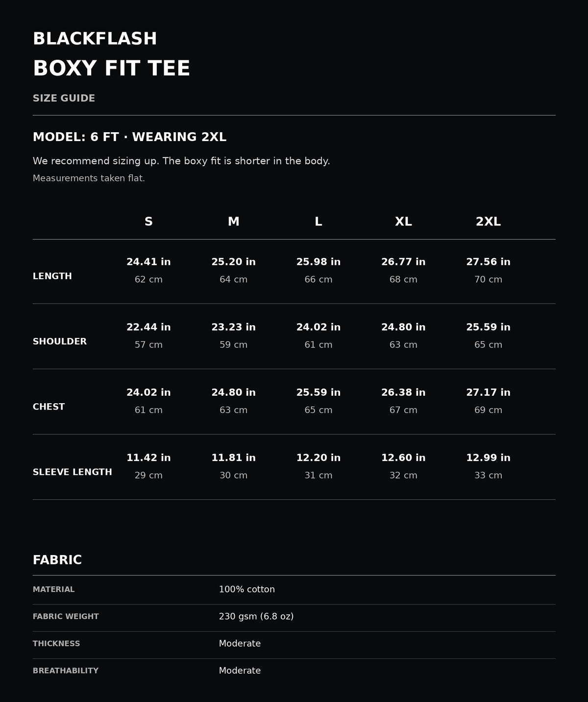This screenshot has width=588, height=702.
Task: Select the L size column header
Action: tap(318, 222)
